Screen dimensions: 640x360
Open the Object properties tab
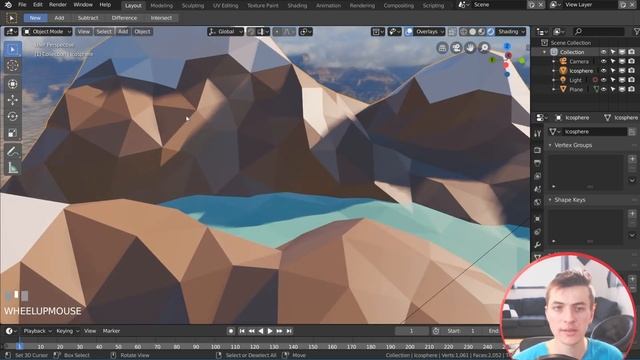(538, 219)
